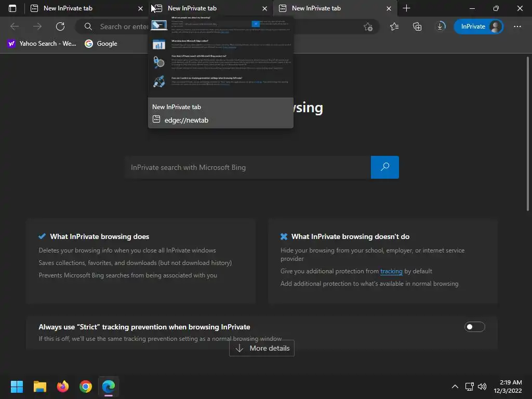Screen dimensions: 532x399
Task: Close the second New InPrivate tab
Action: [264, 8]
